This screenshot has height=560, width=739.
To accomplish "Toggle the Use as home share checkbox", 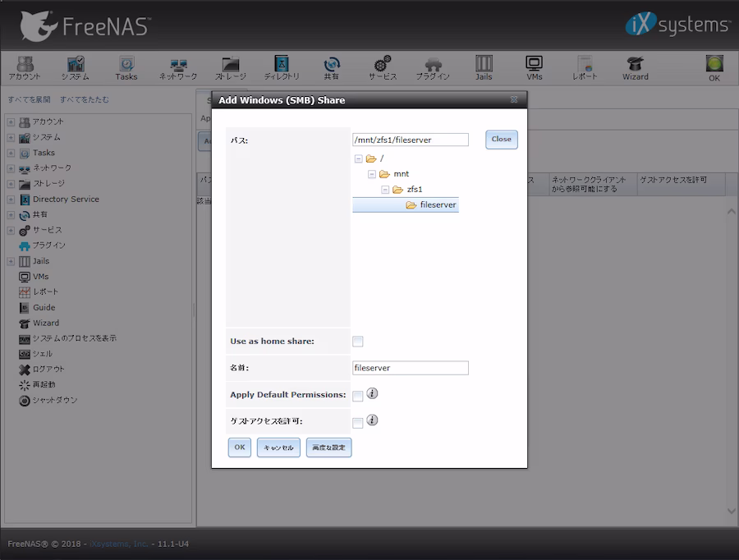I will click(358, 342).
